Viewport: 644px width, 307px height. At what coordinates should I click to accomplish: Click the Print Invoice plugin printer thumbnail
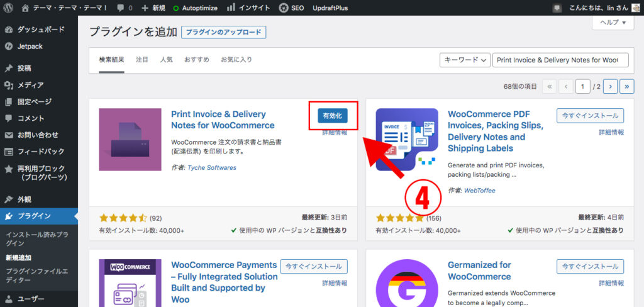(x=130, y=139)
